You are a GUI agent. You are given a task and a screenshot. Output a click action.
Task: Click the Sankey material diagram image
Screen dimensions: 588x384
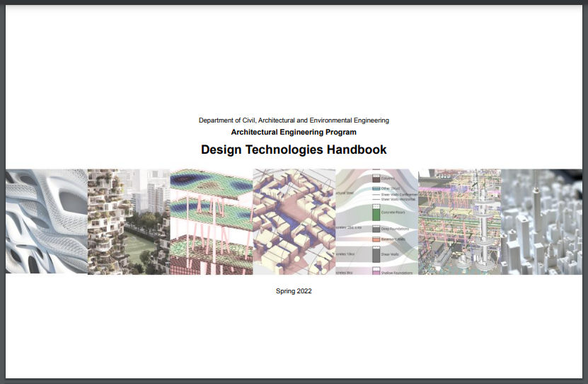point(377,222)
